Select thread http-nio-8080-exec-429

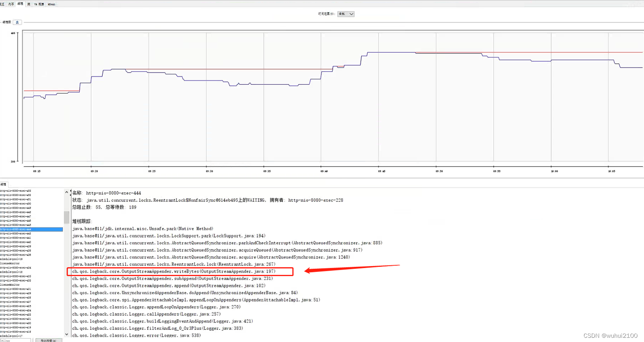16,293
